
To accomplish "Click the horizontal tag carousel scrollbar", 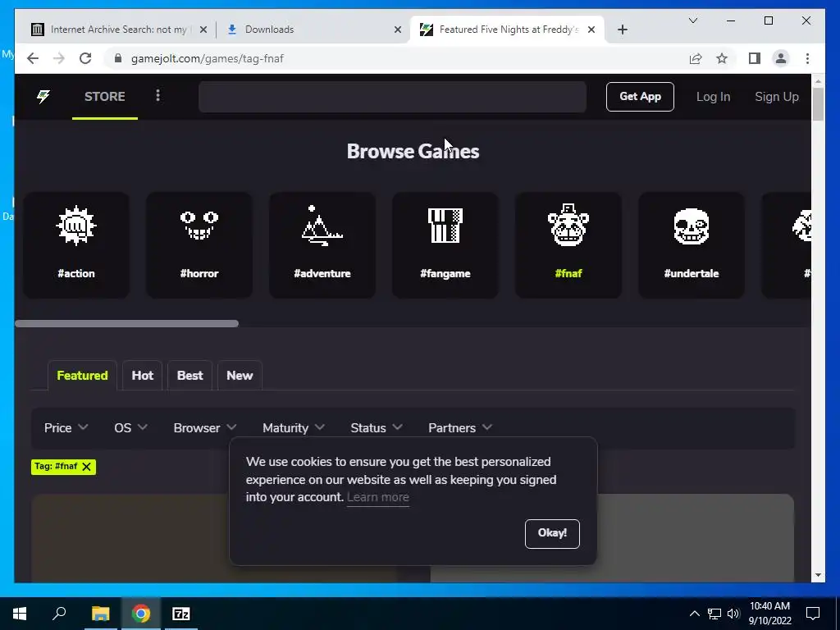I will [x=127, y=323].
